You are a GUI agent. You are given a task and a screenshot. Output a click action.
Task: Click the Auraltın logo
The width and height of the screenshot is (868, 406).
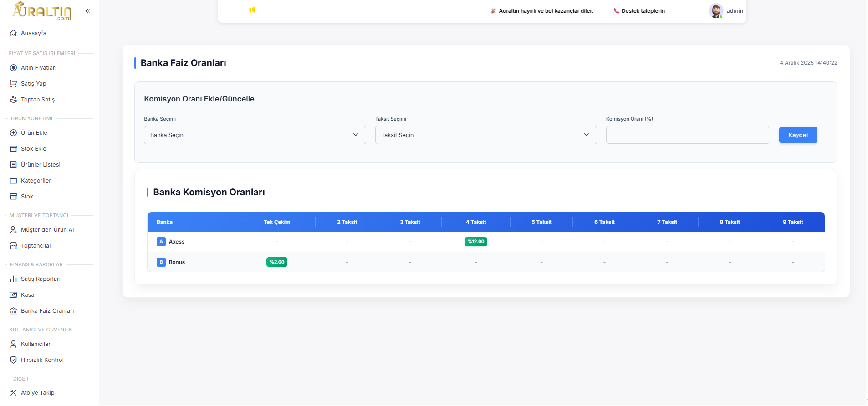[x=42, y=11]
